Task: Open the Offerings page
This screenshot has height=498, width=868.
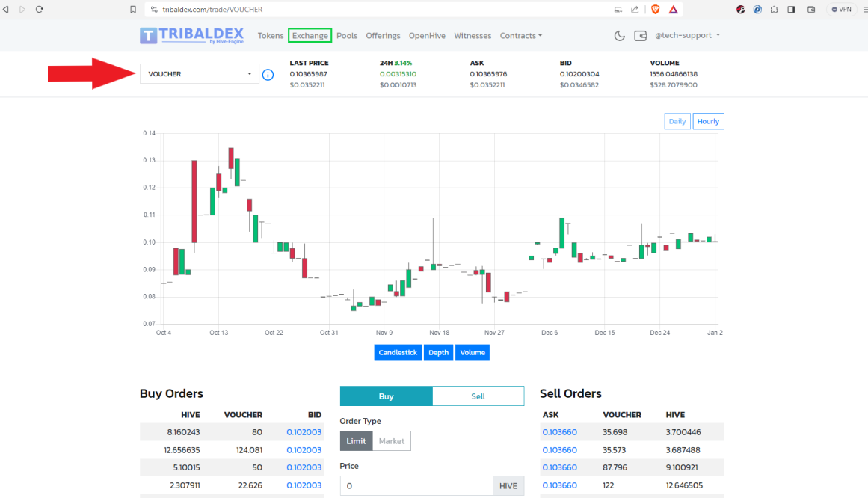Action: (x=383, y=35)
